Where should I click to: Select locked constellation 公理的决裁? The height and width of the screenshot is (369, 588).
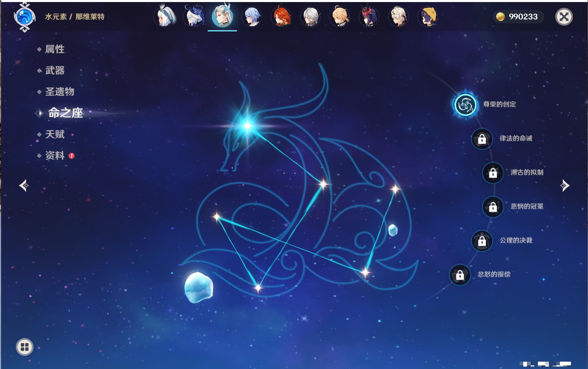(x=482, y=241)
